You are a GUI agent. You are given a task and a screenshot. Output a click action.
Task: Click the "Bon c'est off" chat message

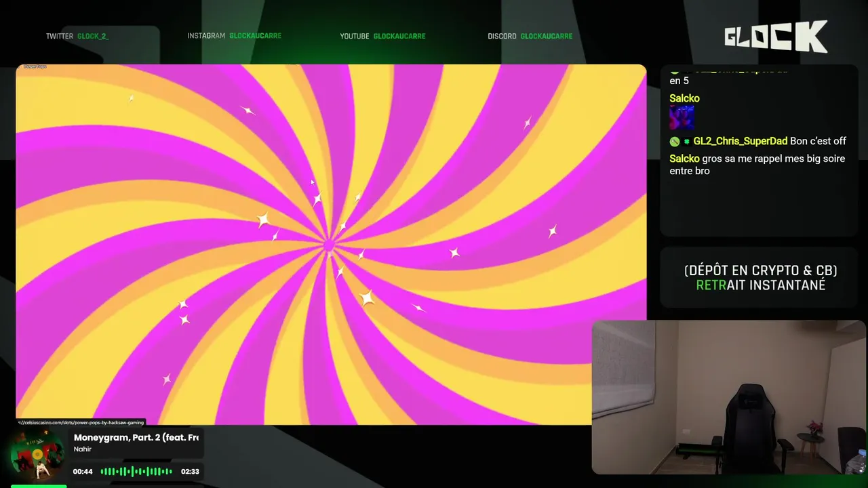click(818, 141)
